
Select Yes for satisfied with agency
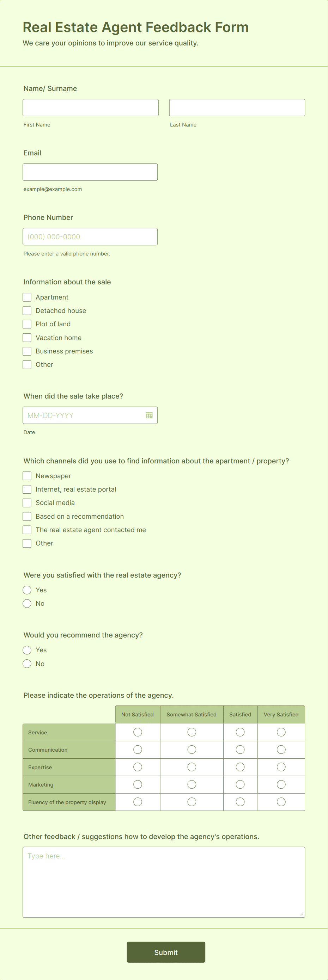(27, 590)
